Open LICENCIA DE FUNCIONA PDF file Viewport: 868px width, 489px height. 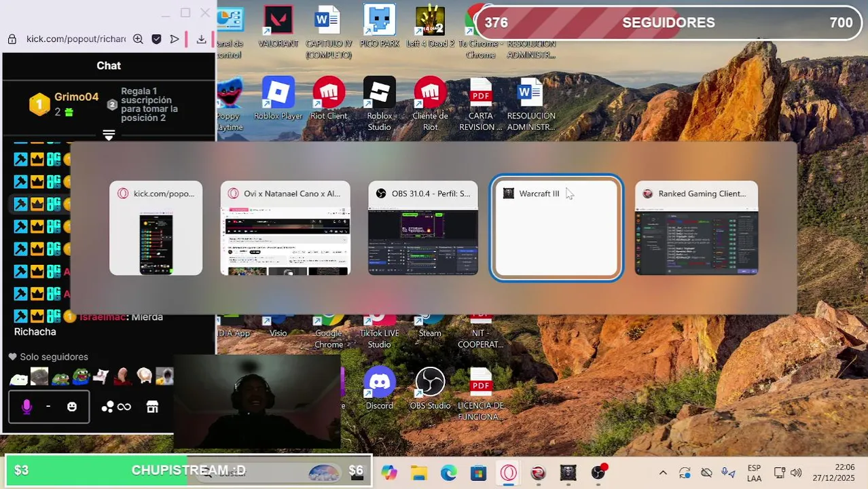(481, 394)
